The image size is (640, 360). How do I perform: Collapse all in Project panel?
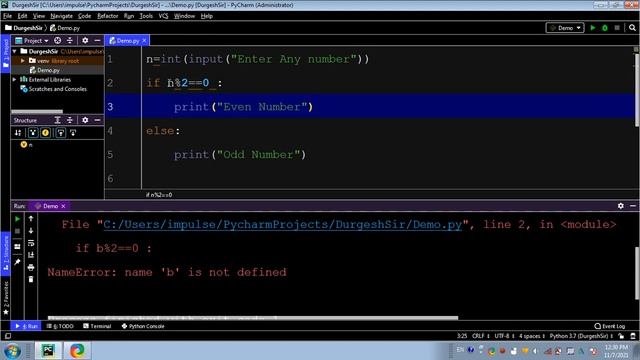point(70,40)
